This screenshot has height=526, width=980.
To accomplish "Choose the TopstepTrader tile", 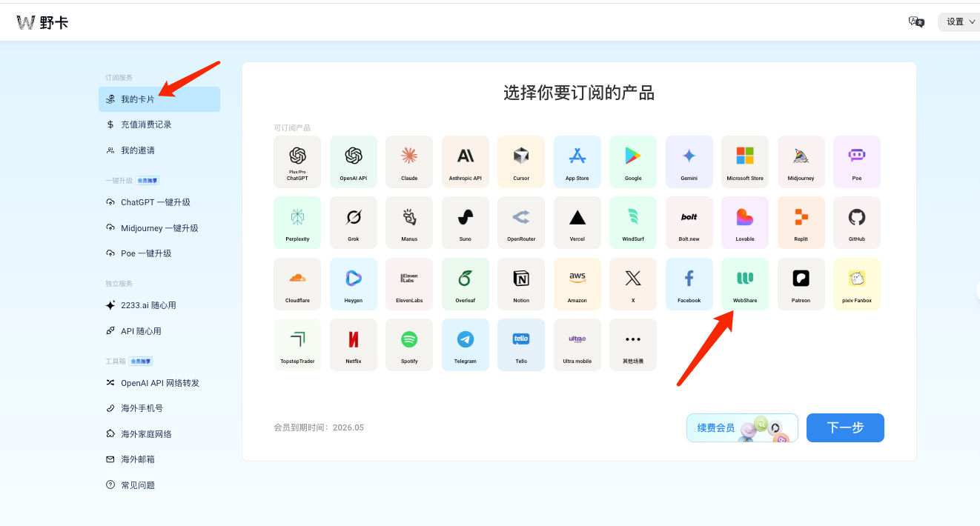I will (x=297, y=344).
